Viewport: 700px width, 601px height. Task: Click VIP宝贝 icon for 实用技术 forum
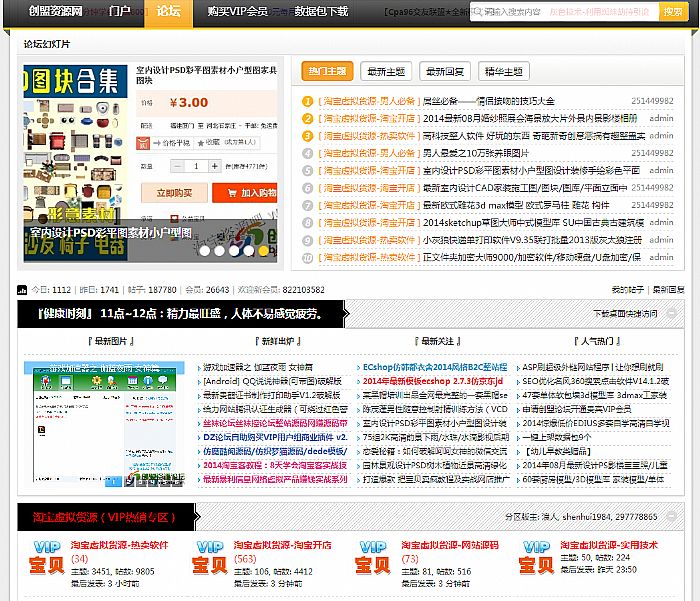(536, 557)
